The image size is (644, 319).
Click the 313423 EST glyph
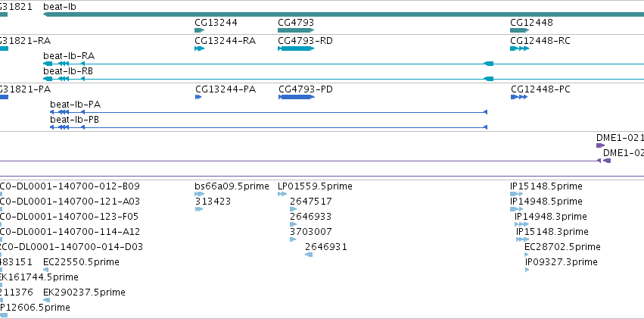click(x=199, y=209)
